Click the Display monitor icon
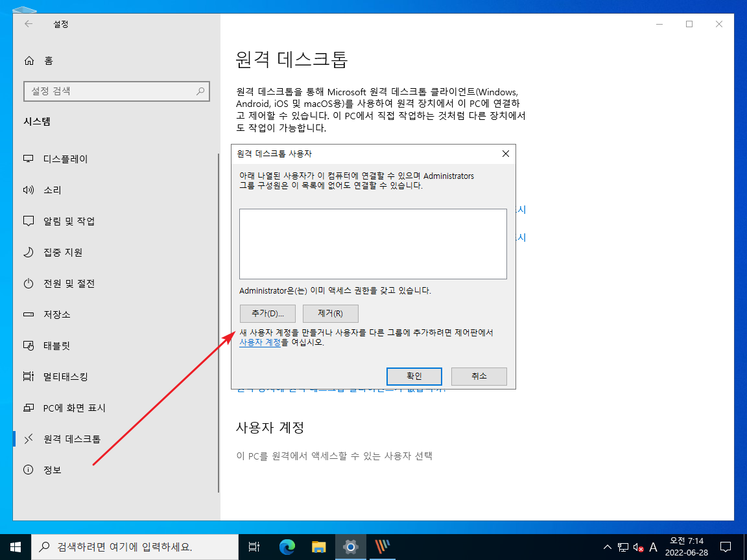The height and width of the screenshot is (560, 747). (29, 159)
